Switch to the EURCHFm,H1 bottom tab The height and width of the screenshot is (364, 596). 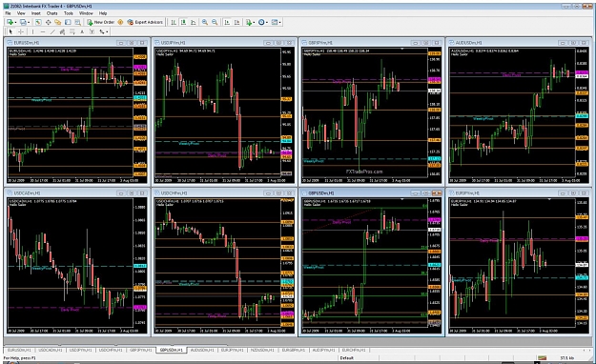pos(354,350)
